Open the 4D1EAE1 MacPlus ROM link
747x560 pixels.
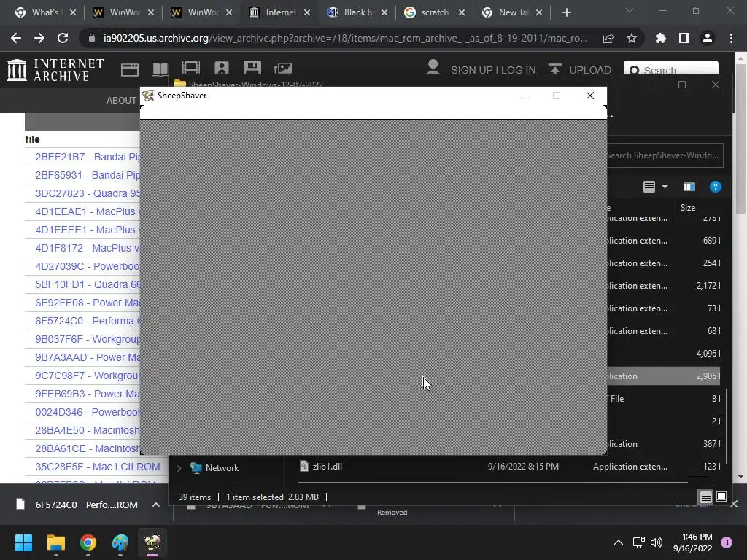click(x=88, y=211)
